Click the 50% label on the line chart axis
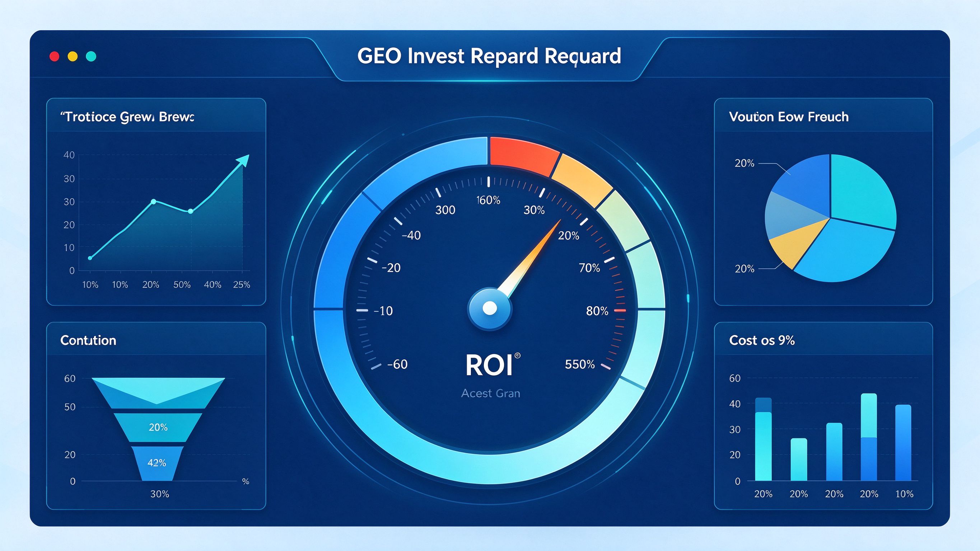Image resolution: width=980 pixels, height=551 pixels. click(x=182, y=284)
